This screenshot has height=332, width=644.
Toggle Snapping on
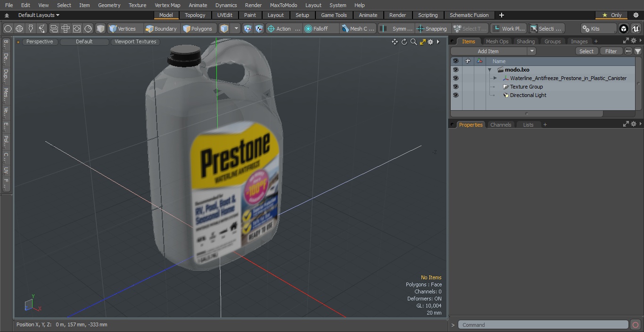432,29
